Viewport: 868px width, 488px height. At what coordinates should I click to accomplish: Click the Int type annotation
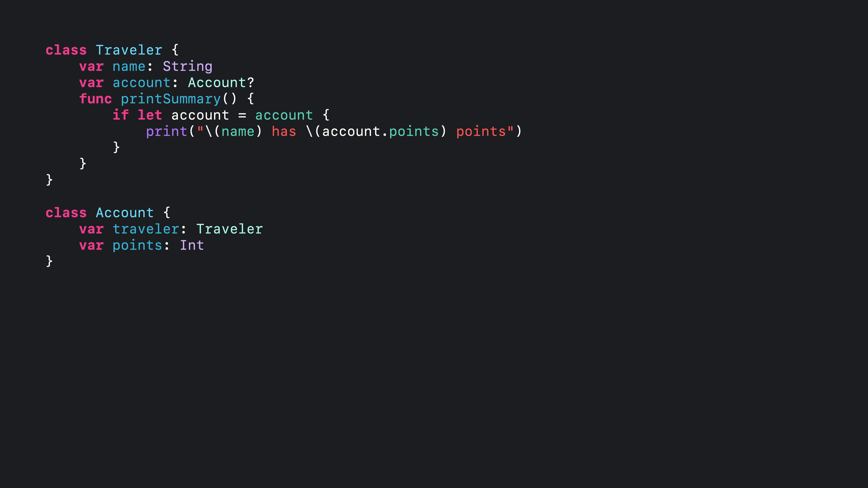pyautogui.click(x=192, y=245)
